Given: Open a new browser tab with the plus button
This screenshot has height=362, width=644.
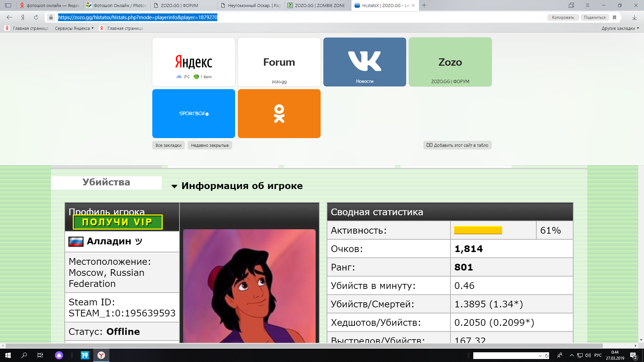Looking at the screenshot, I should 424,5.
